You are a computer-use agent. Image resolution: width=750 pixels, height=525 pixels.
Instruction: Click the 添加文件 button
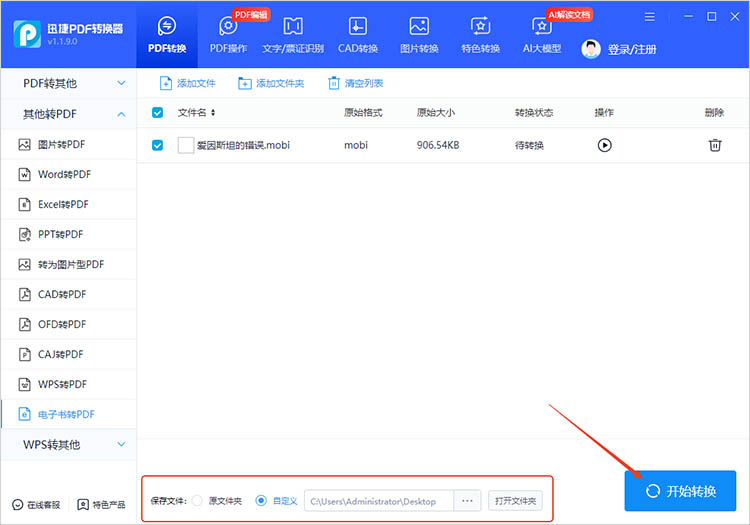pyautogui.click(x=188, y=83)
